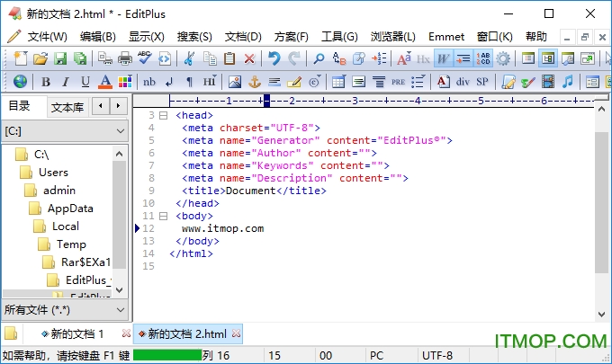Click the folder tree scrollbar up arrow
Viewport: 612px width, 364px height.
120,154
